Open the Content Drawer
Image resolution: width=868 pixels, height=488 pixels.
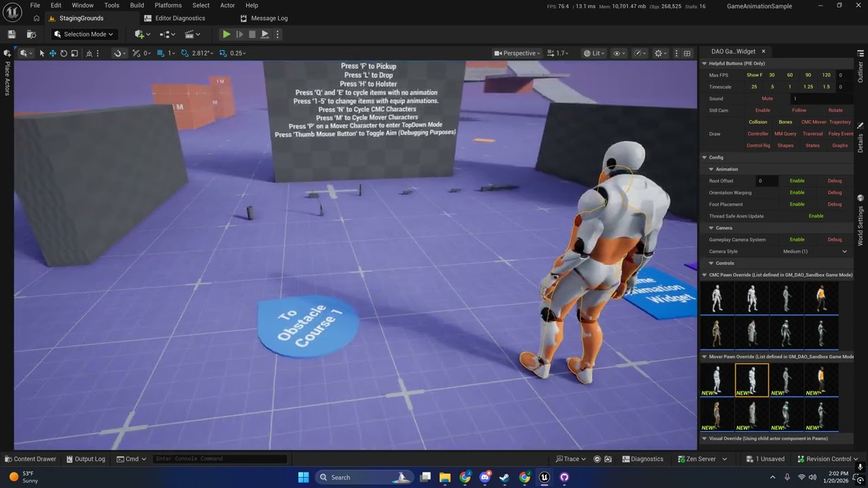31,459
